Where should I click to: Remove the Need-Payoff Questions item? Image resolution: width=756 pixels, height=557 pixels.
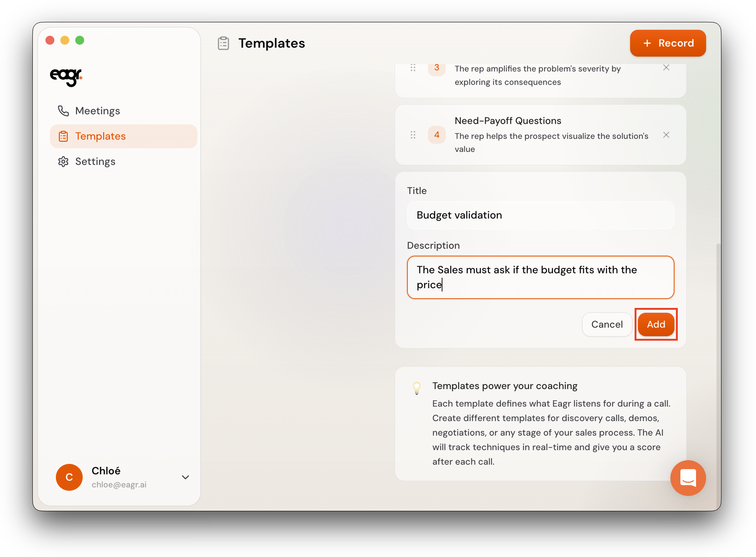[666, 135]
